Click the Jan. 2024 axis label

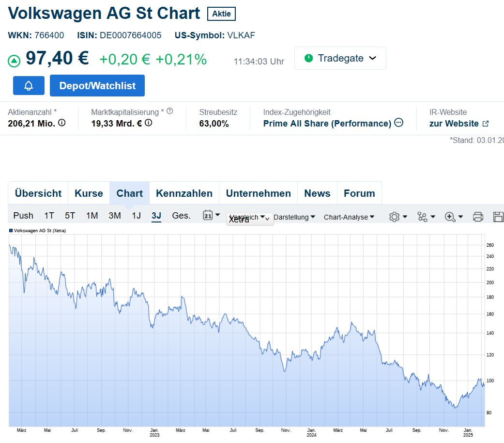pos(311,432)
